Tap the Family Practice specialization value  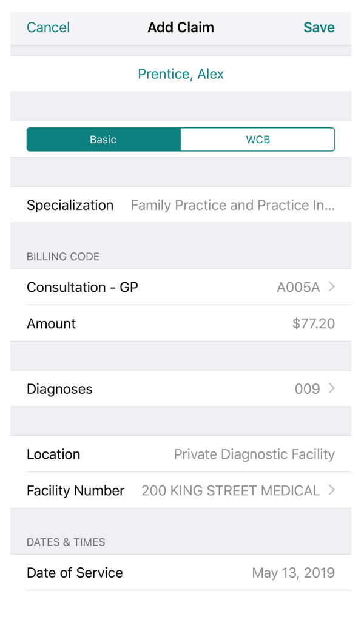coord(235,205)
